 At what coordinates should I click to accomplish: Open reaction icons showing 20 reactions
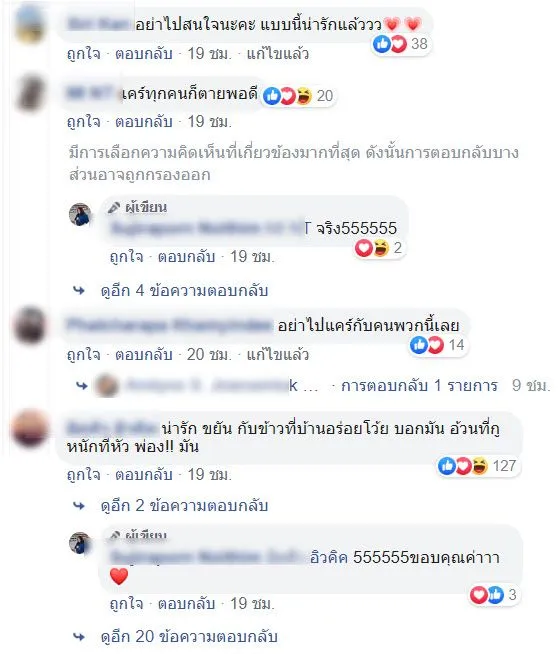point(298,96)
